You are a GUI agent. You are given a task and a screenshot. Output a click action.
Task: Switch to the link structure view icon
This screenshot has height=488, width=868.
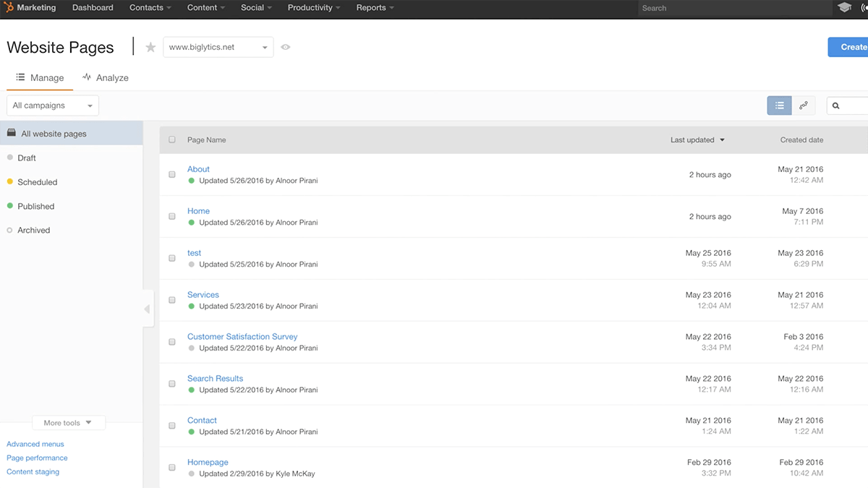click(x=803, y=106)
